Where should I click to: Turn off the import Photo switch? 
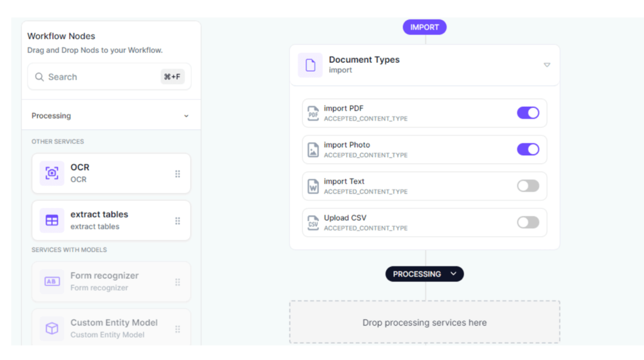tap(528, 150)
